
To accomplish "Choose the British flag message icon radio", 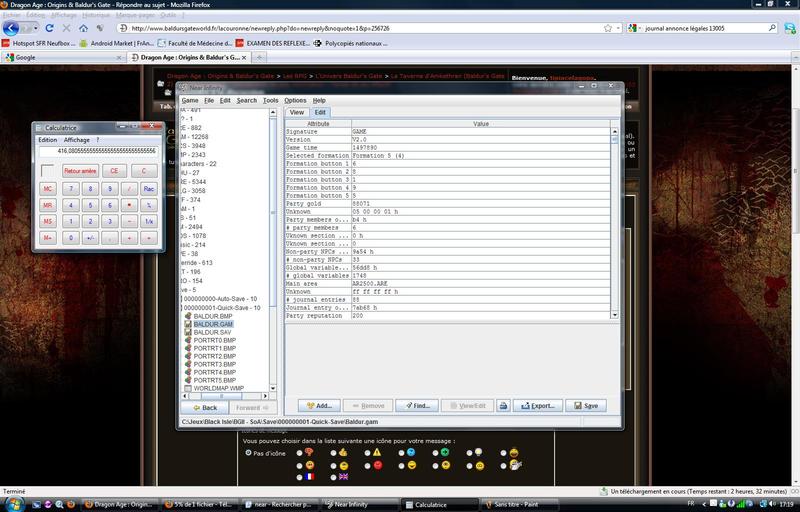I will (333, 477).
